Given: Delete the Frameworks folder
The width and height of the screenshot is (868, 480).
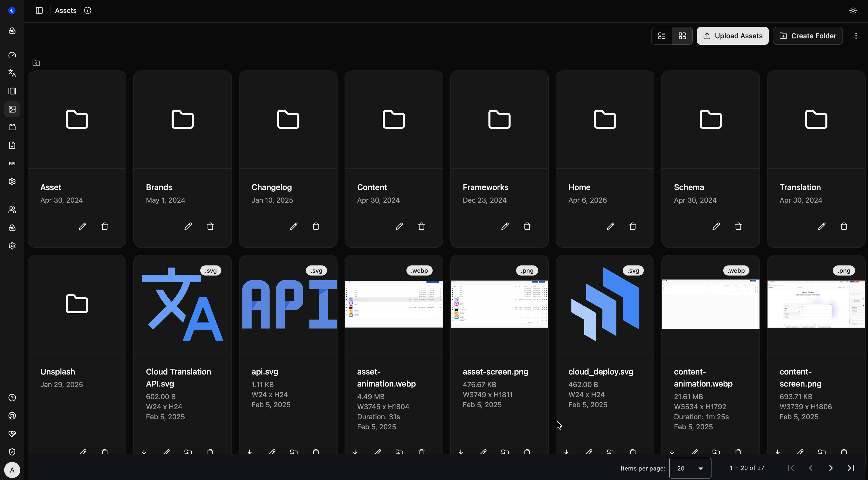Looking at the screenshot, I should click(527, 226).
